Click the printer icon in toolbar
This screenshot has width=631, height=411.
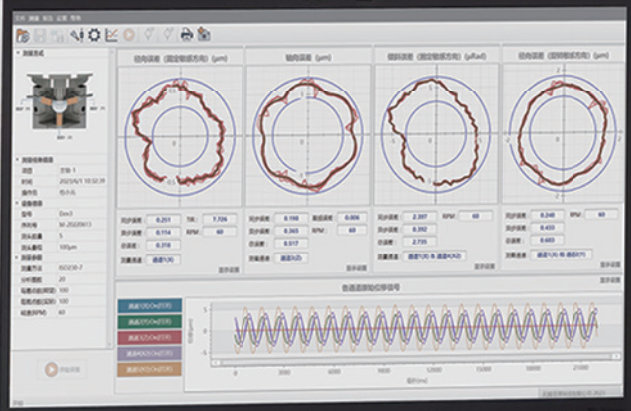(185, 34)
